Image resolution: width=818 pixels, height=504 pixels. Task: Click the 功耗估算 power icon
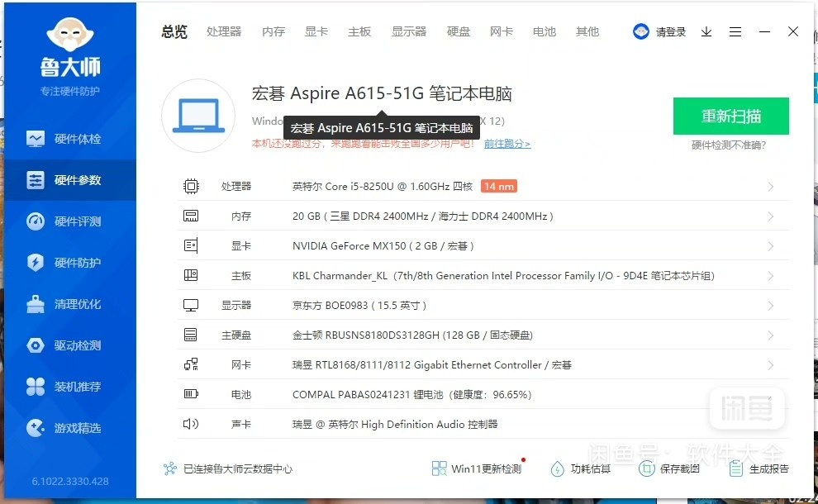[557, 468]
